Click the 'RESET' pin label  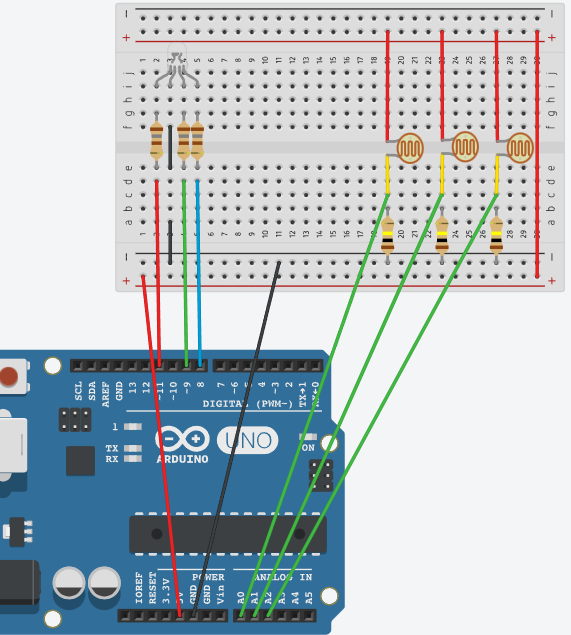152,588
